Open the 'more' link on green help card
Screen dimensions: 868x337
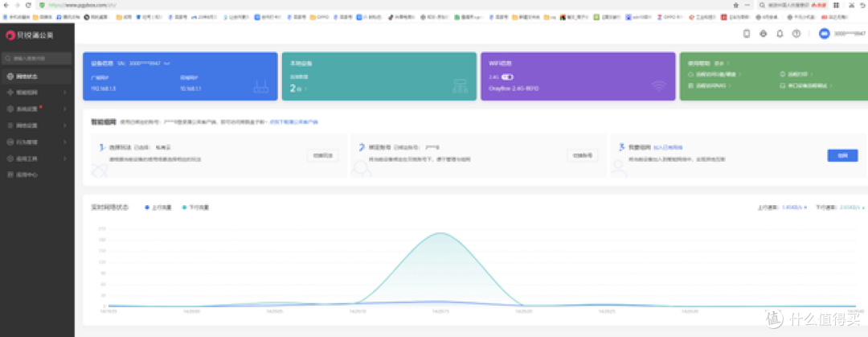tap(721, 64)
